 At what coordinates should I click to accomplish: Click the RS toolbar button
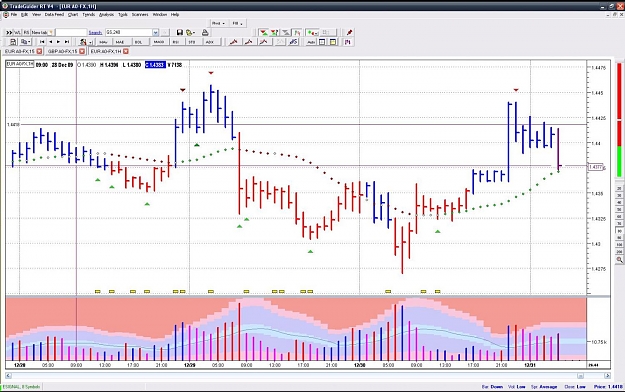[26, 32]
